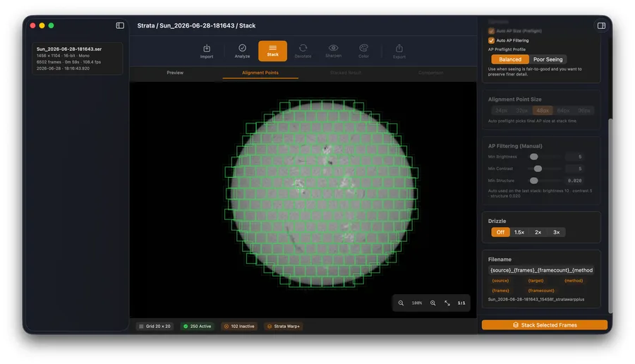Image resolution: width=635 pixels, height=364 pixels.
Task: Click Stack Selected Frames button
Action: pos(545,325)
